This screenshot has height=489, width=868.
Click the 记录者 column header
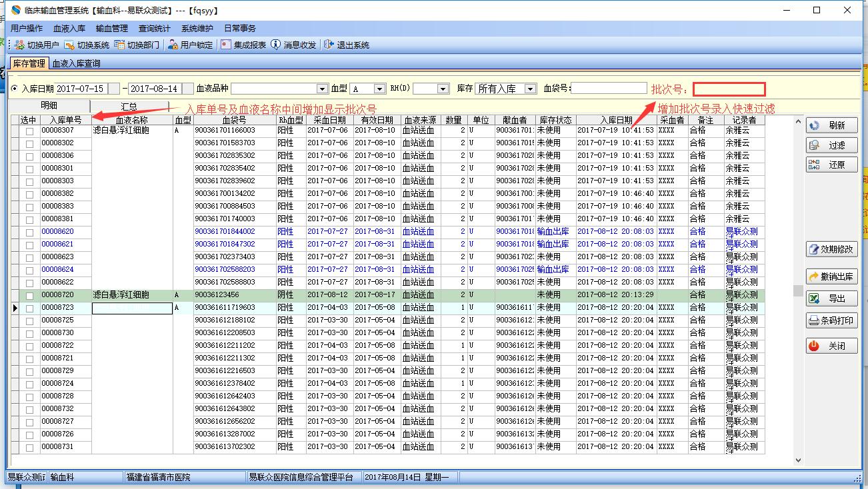(x=744, y=120)
